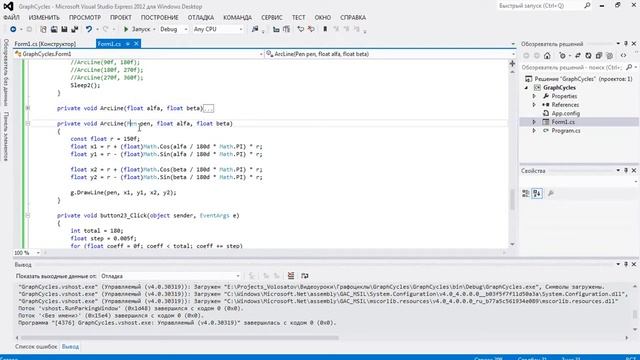Expand the Program.cs tree node
Viewport: 640px width, 360px height.
pos(534,131)
